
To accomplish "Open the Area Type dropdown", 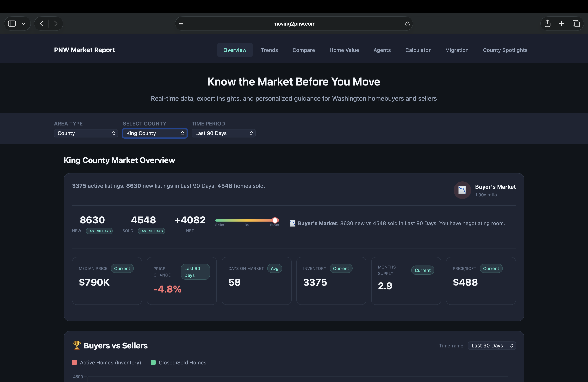I will click(x=86, y=133).
